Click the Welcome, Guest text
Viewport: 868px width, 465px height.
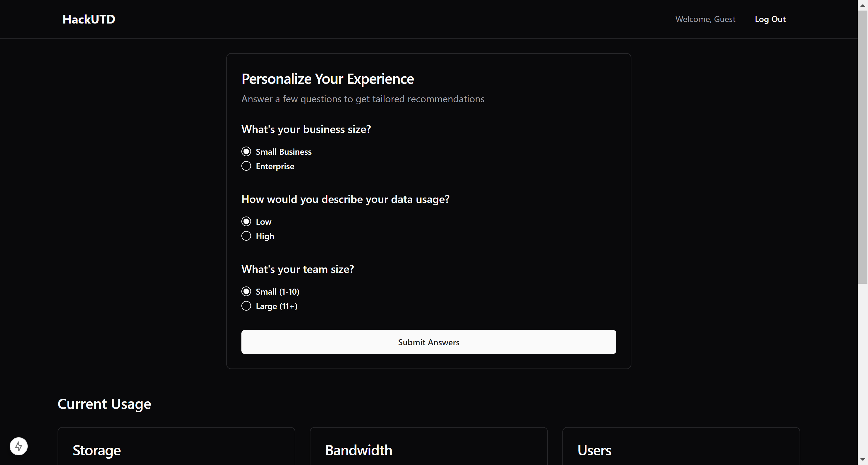705,19
